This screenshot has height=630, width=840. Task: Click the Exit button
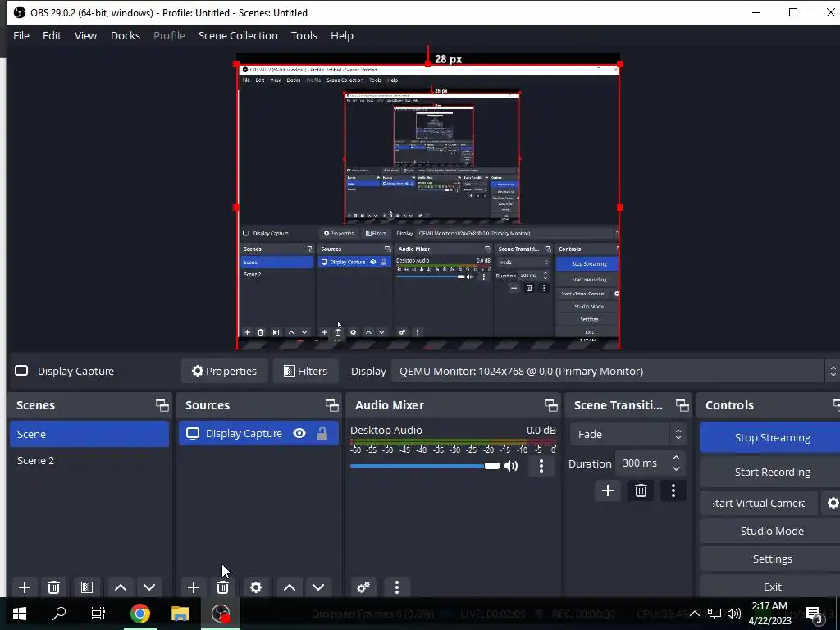771,587
